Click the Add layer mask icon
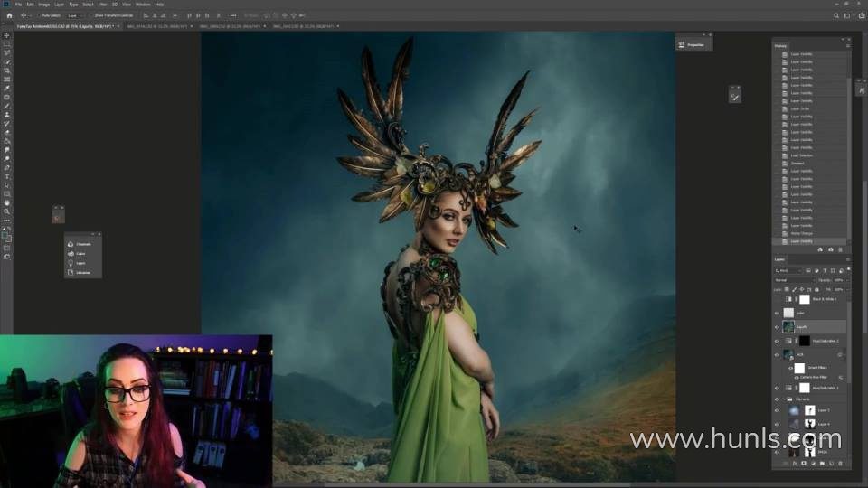This screenshot has height=488, width=868. point(804,464)
